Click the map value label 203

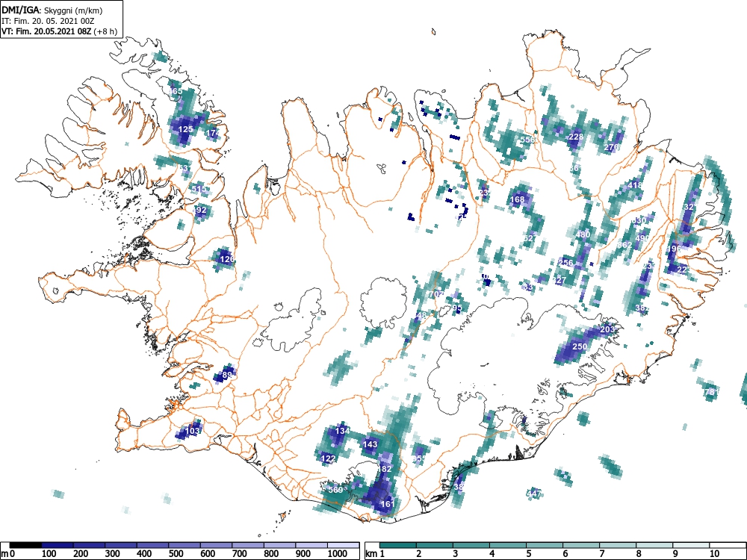[x=607, y=329]
